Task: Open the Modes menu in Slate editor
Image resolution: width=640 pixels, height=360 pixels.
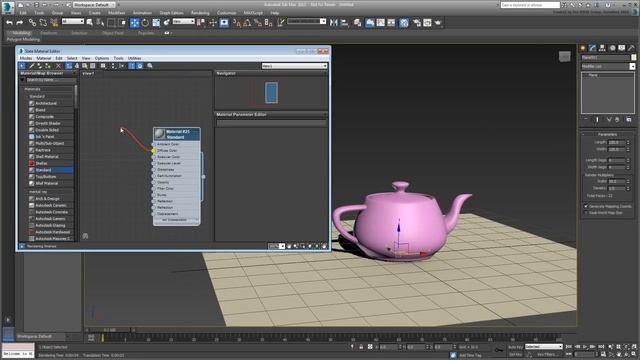Action: [x=26, y=58]
